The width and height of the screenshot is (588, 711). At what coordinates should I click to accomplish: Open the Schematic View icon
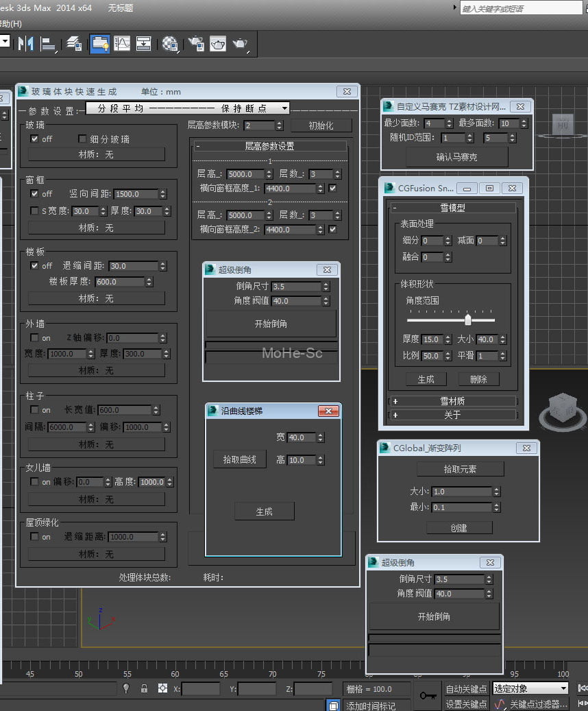[x=144, y=43]
